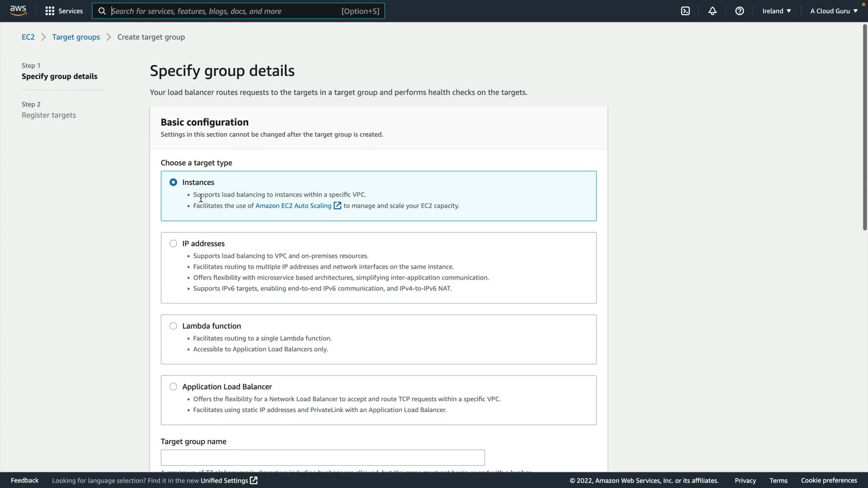
Task: Click the Feedback button in footer
Action: tap(24, 480)
